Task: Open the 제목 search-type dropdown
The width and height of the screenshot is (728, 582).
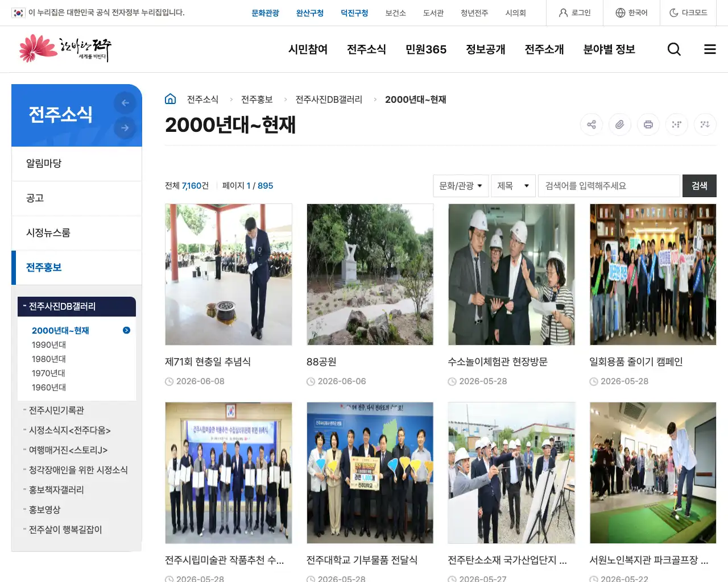Action: [513, 186]
